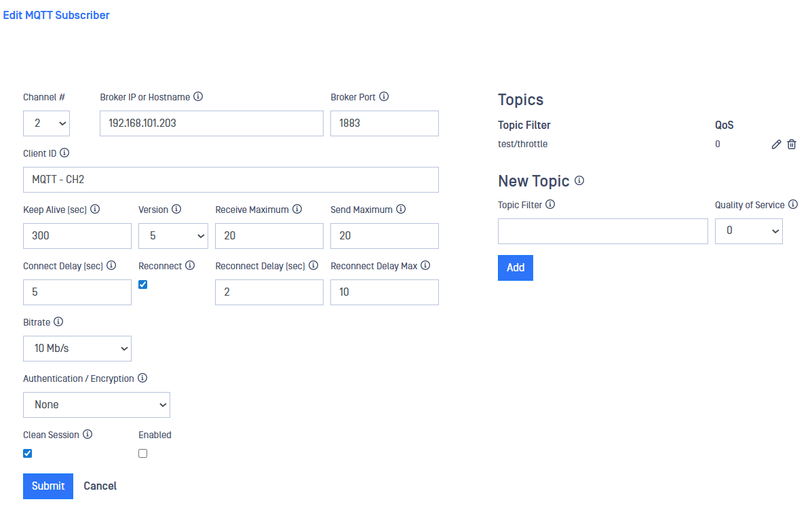Click info icon beside New Topic heading
Screen dimensions: 812x508
(x=579, y=181)
